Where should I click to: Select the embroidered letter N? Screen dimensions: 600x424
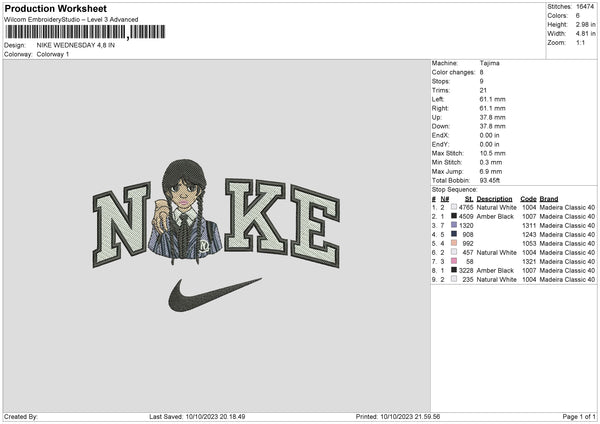point(121,224)
